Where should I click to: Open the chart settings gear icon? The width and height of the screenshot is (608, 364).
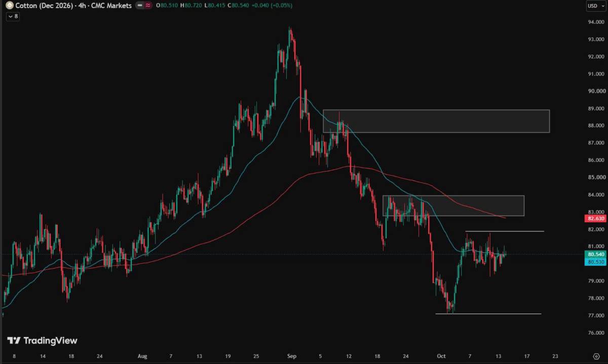point(595,356)
